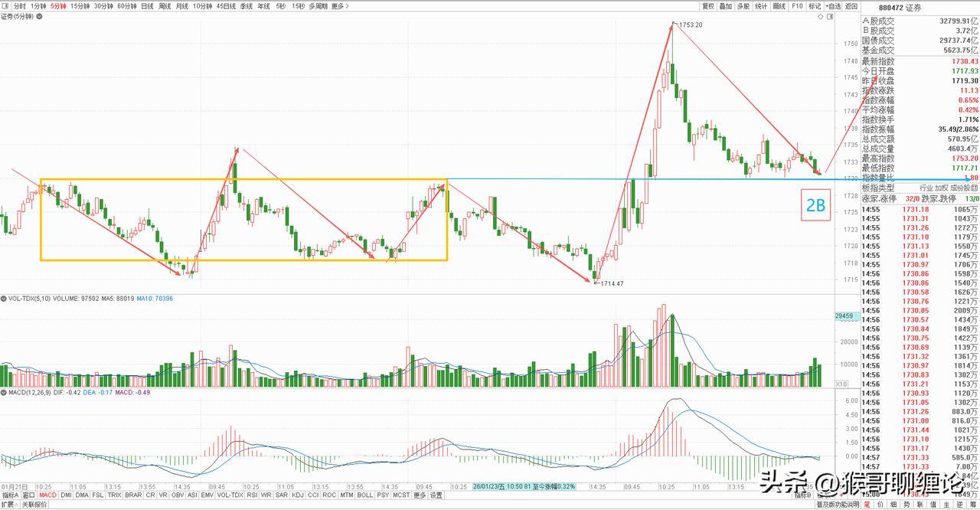Screen dimensions: 980x510
Task: Click the 880472 证券 title
Action: tap(900, 8)
